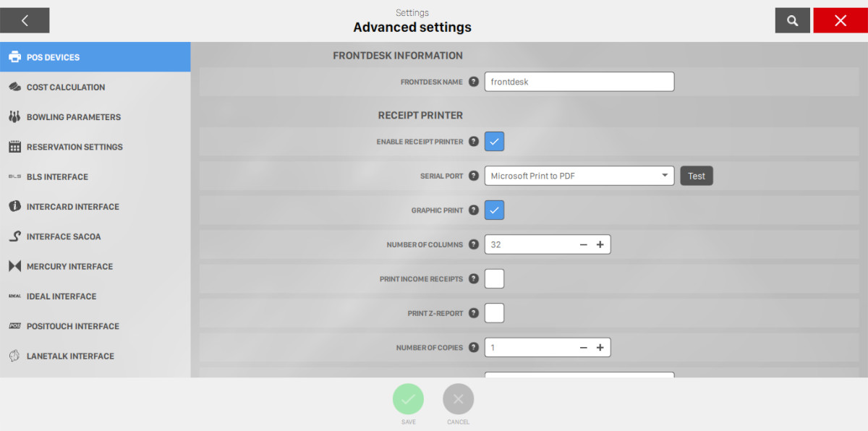
Task: Click the Frontdesk Name text field
Action: (x=579, y=82)
